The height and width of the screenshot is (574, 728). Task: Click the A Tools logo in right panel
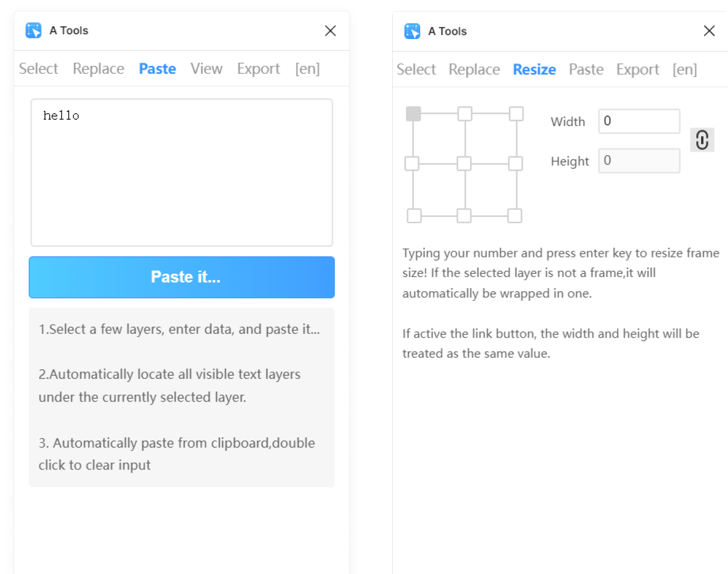[x=412, y=31]
